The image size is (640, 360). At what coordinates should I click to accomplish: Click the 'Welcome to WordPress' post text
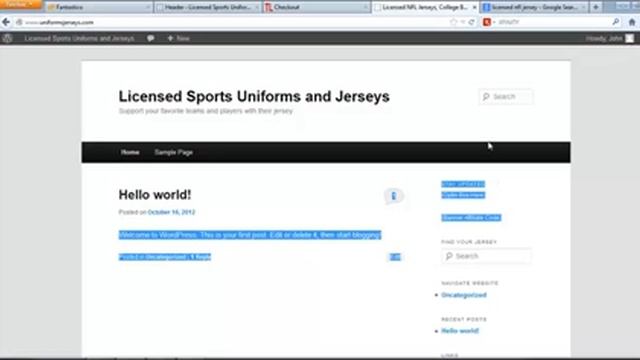pos(250,235)
